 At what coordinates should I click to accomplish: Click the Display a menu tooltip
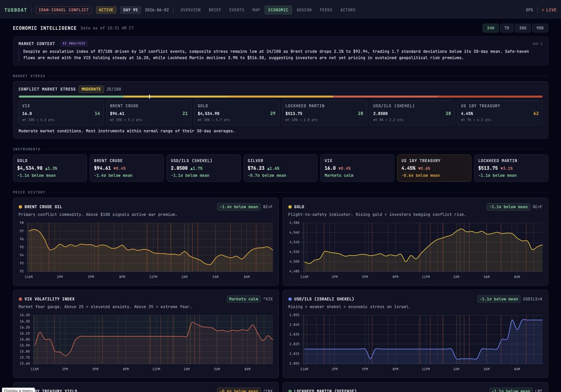click(18, 390)
